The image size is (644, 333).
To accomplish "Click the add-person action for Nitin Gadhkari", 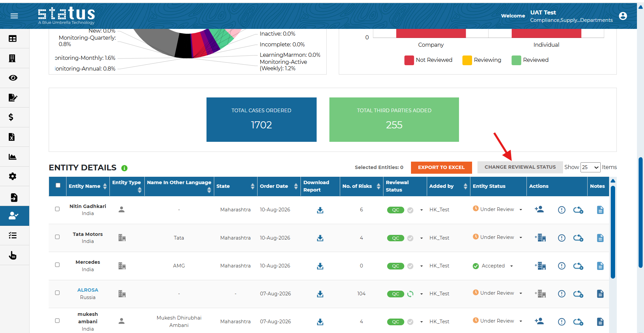I will [539, 209].
